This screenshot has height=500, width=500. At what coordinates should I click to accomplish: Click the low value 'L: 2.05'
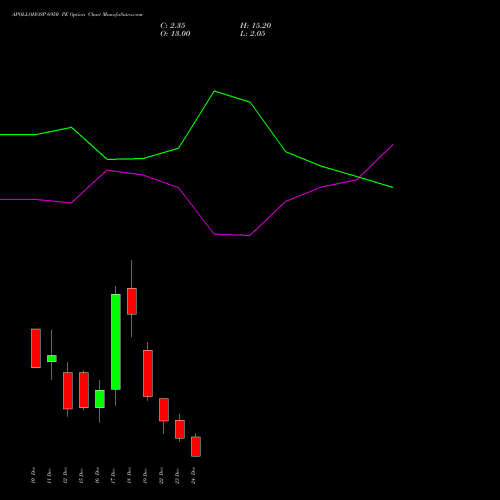coord(253,34)
